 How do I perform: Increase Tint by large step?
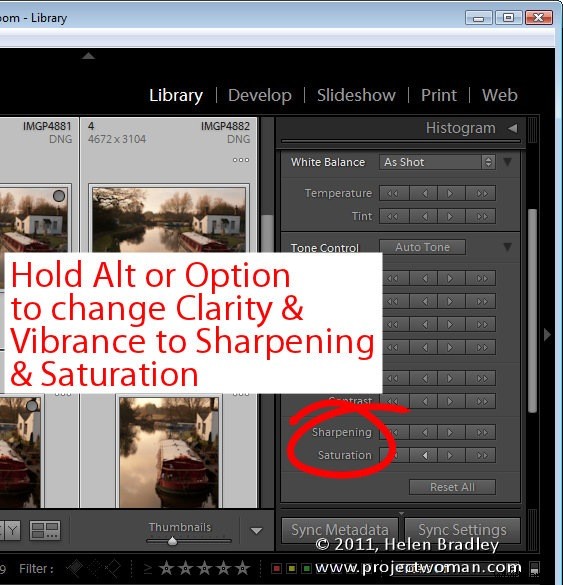481,216
